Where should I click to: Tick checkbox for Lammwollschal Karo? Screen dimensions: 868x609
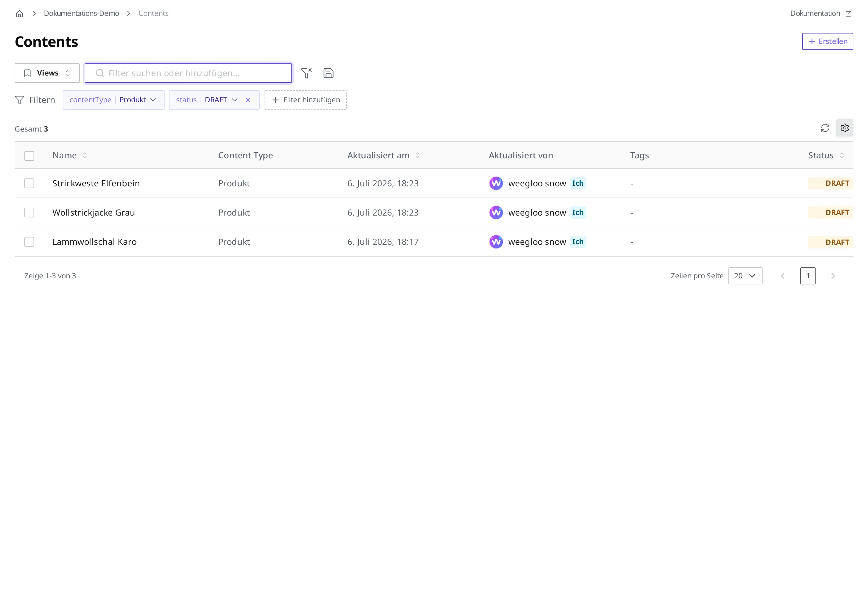pyautogui.click(x=29, y=242)
